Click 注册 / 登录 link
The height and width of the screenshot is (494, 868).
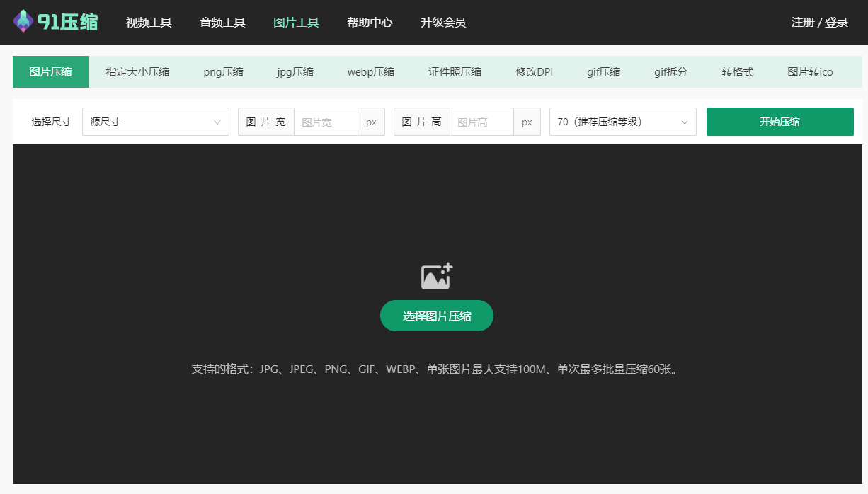tap(819, 23)
